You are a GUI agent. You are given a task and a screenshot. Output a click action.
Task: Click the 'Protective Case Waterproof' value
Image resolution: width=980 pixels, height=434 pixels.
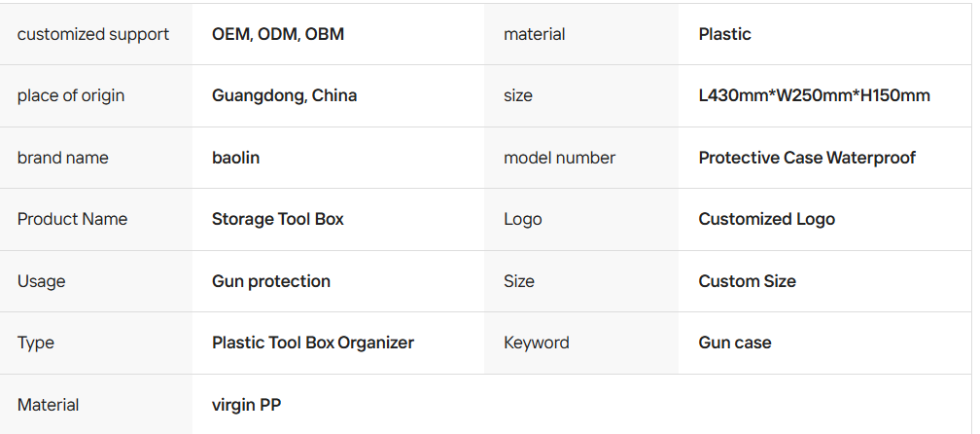click(x=807, y=158)
